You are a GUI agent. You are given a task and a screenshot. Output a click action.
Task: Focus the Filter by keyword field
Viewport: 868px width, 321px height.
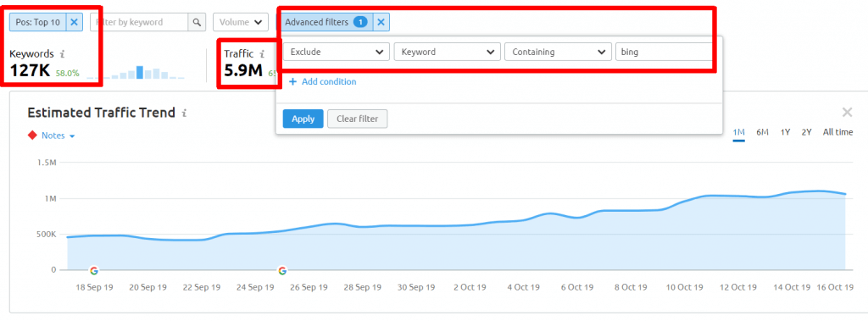click(139, 22)
